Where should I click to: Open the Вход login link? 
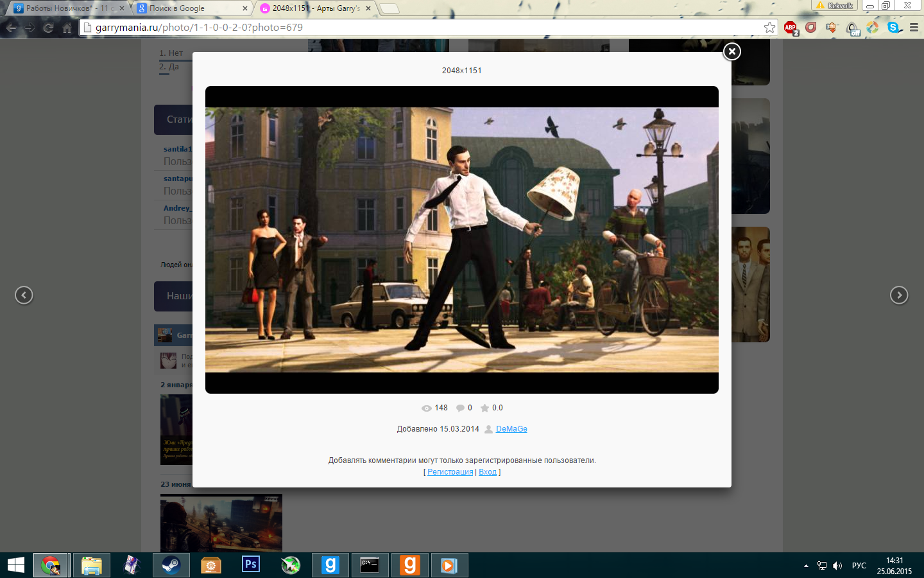[x=488, y=472]
